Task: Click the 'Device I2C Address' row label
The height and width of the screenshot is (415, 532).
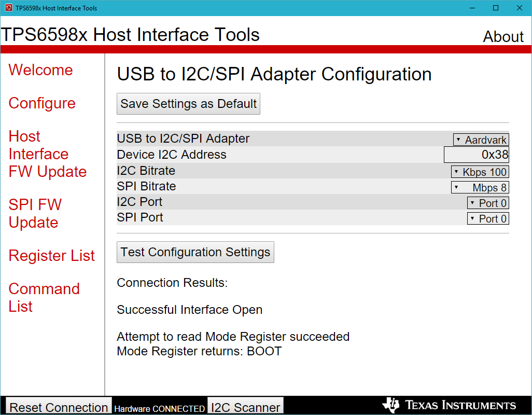Action: tap(172, 155)
